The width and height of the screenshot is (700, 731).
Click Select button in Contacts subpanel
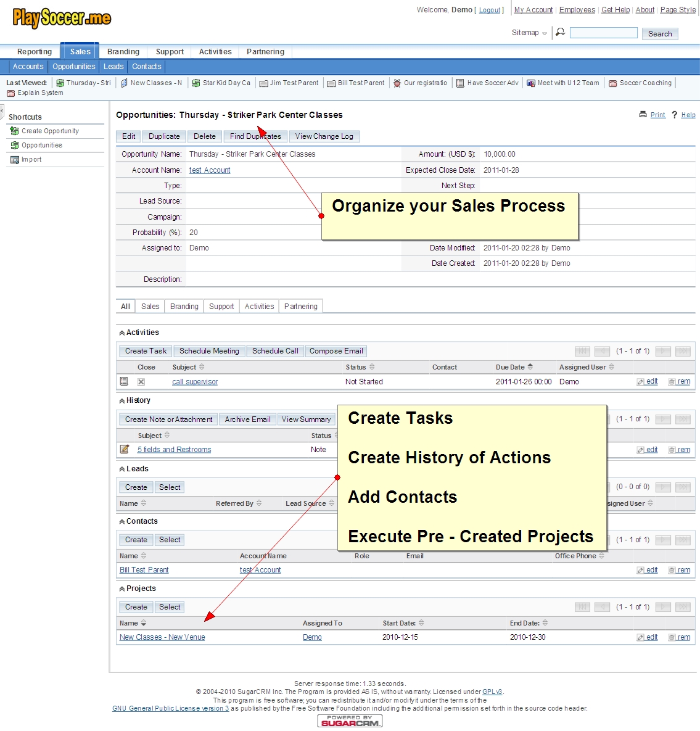(170, 540)
